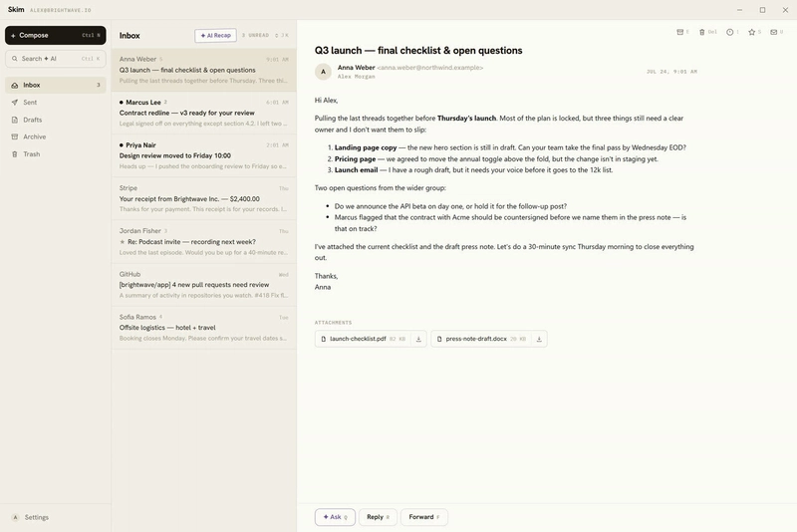Open the GitHub pull requests email
797x532 pixels.
[x=204, y=285]
